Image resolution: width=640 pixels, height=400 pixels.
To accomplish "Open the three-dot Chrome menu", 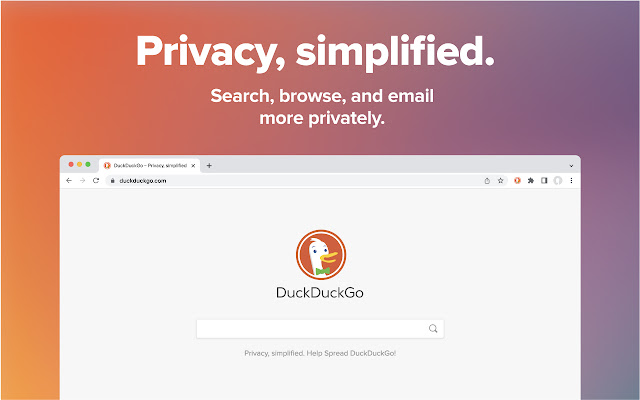I will click(571, 180).
